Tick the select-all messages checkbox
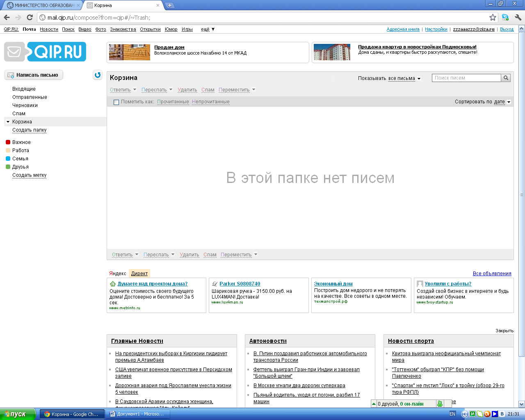525x420 pixels. pos(116,102)
